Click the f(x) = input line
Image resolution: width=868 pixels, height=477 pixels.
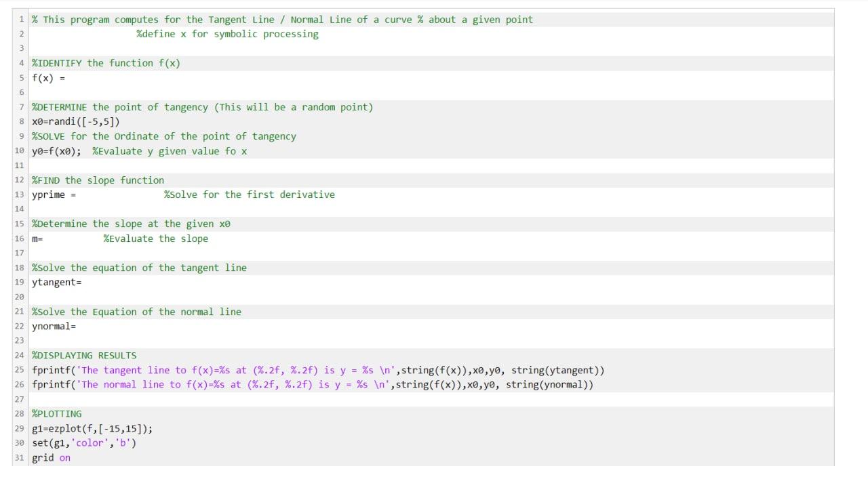click(47, 78)
